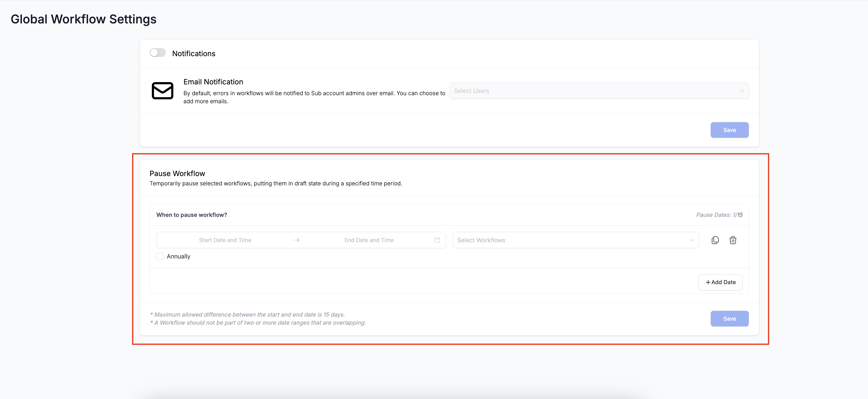Click the Select Users chevron arrow
This screenshot has width=868, height=399.
(742, 91)
